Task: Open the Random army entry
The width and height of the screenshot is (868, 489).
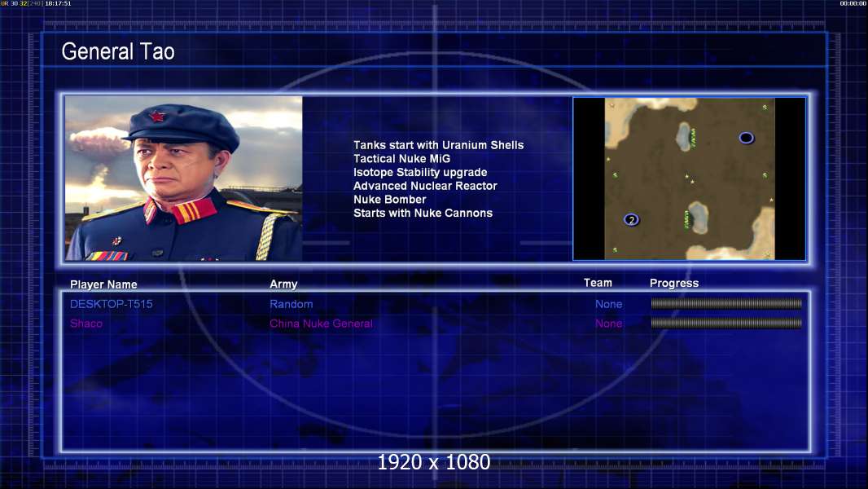Action: click(292, 304)
